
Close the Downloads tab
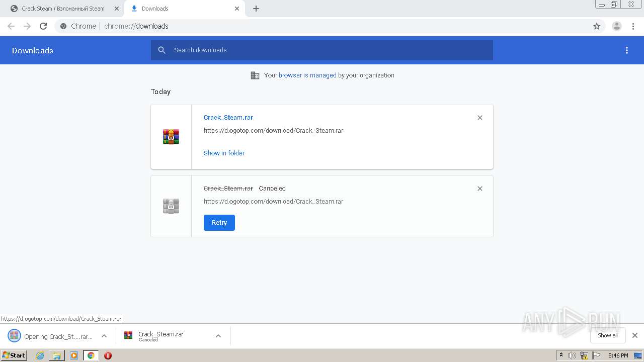point(237,9)
